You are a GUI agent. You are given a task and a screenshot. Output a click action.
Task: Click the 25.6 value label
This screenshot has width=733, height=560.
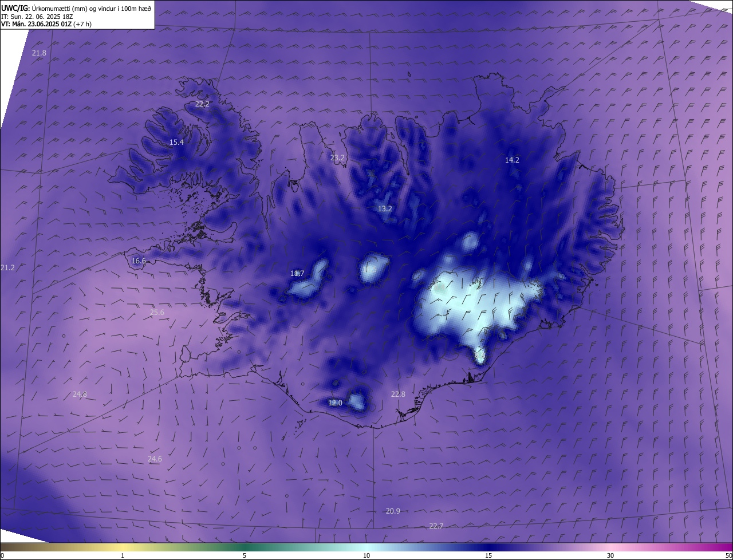(157, 313)
